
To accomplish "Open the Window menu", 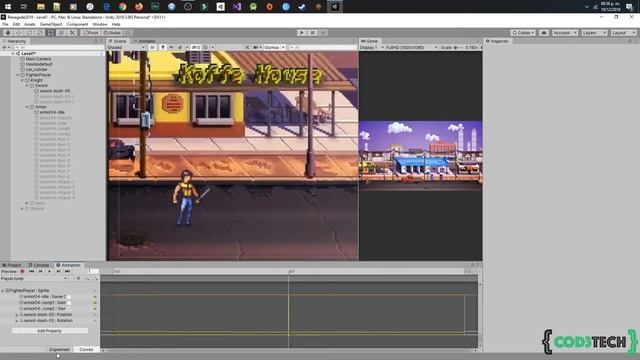I will click(x=100, y=24).
